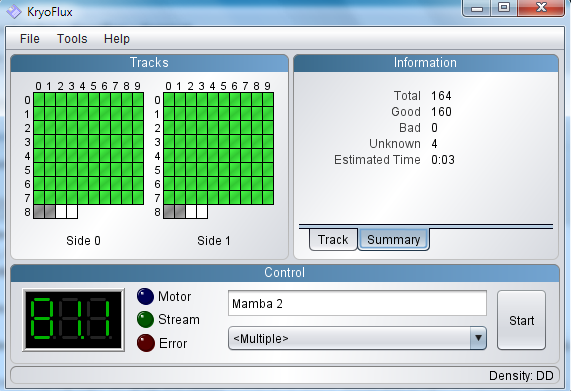Click the Tracks panel header
Screen dimensions: 571x391
point(149,63)
